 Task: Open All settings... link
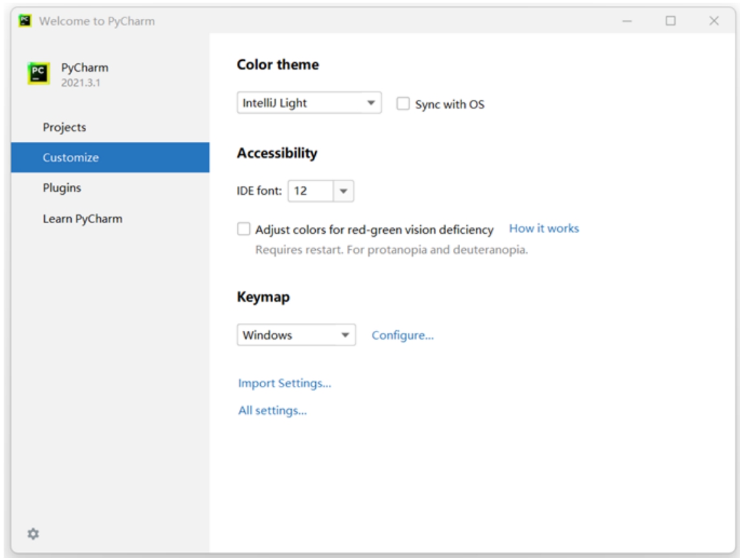[272, 410]
